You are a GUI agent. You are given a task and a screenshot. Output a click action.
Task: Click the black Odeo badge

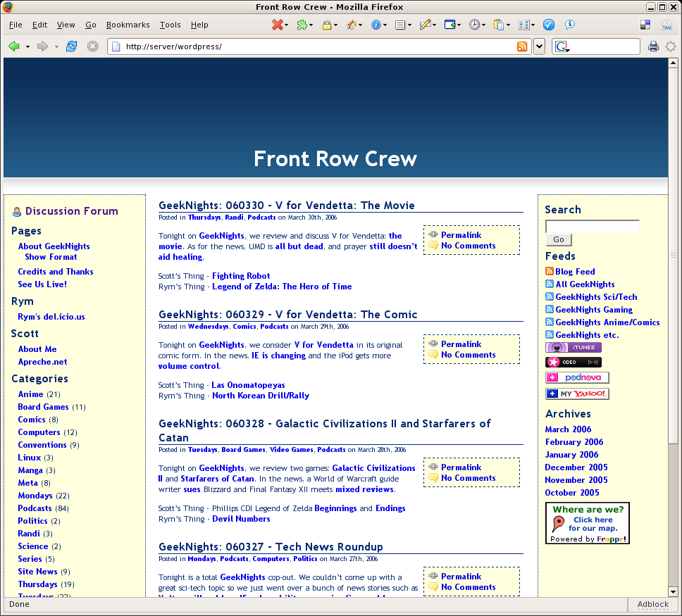tap(573, 362)
